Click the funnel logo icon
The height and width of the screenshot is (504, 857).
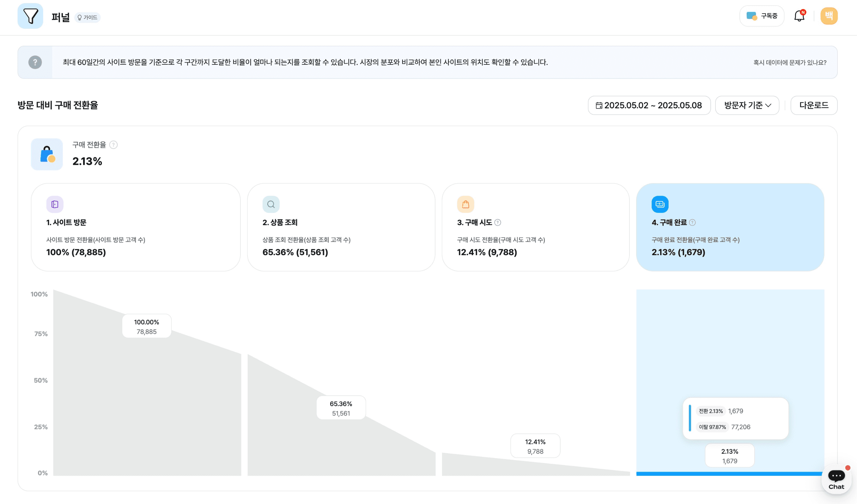[30, 16]
